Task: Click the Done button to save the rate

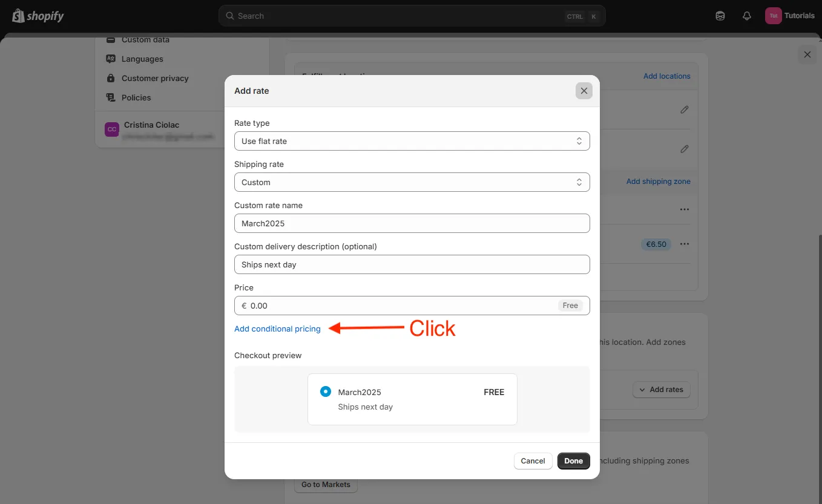Action: pos(573,460)
